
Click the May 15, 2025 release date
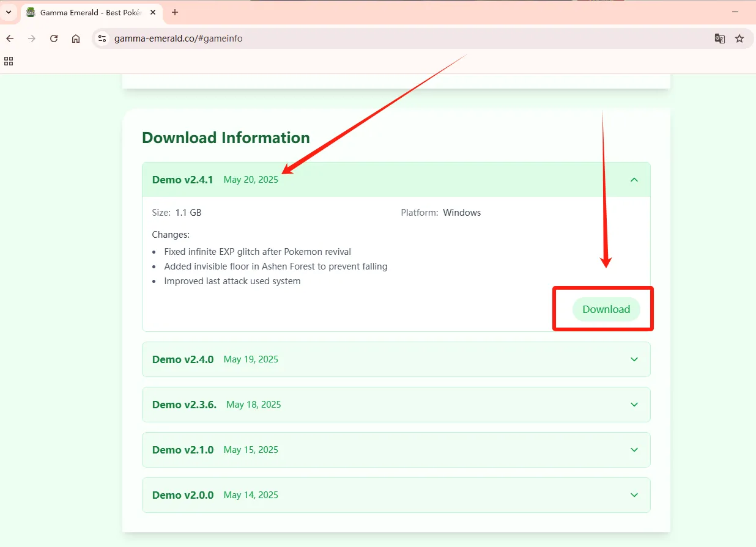coord(251,450)
